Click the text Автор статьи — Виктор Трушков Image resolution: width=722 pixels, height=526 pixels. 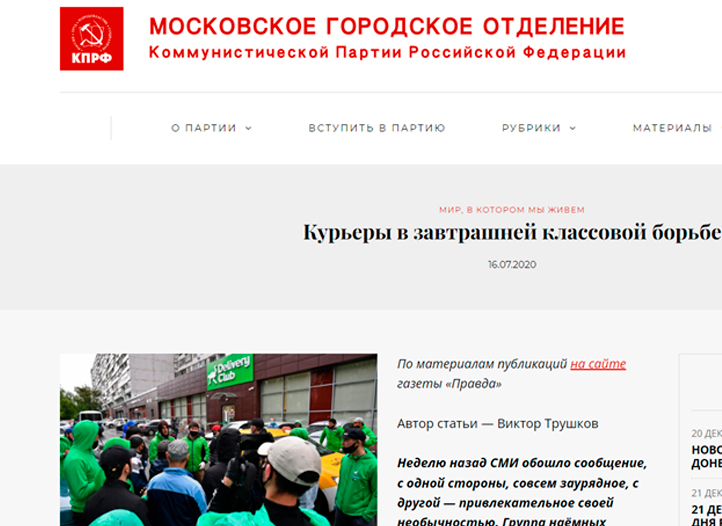pos(498,424)
